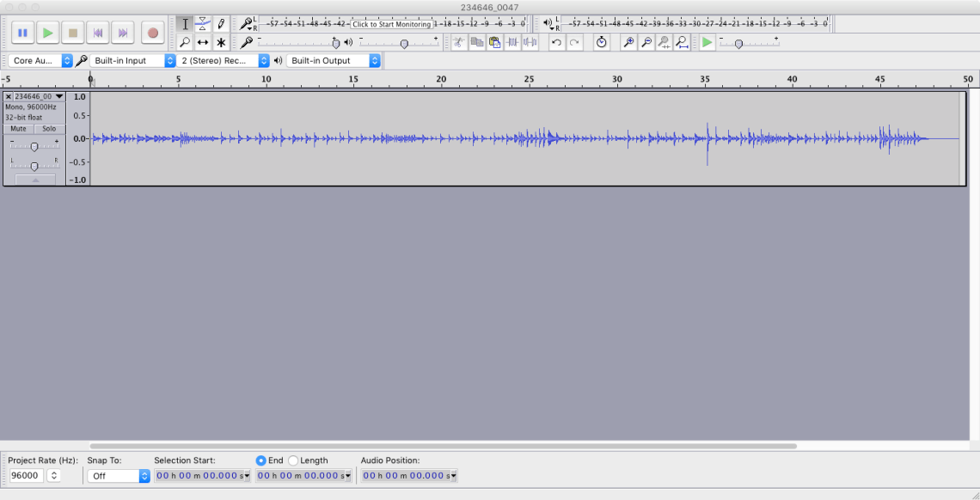Screen dimensions: 980x500
Task: Mute the 234646_00 track
Action: tap(18, 129)
